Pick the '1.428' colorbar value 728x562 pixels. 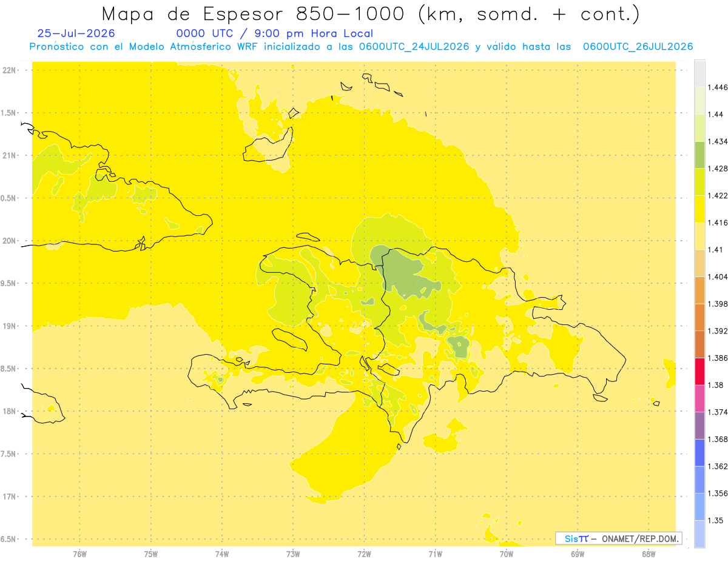pos(718,169)
